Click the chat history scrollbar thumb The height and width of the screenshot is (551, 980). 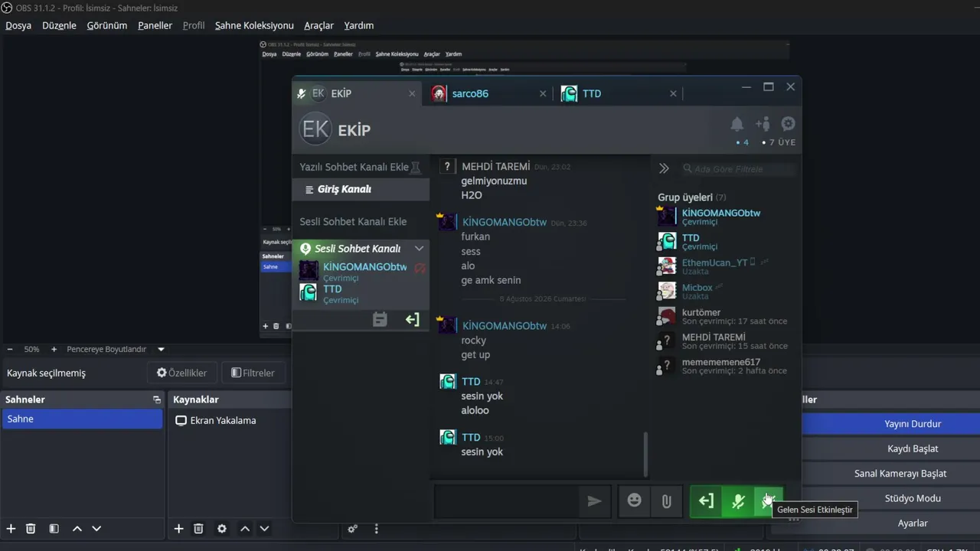pyautogui.click(x=646, y=453)
